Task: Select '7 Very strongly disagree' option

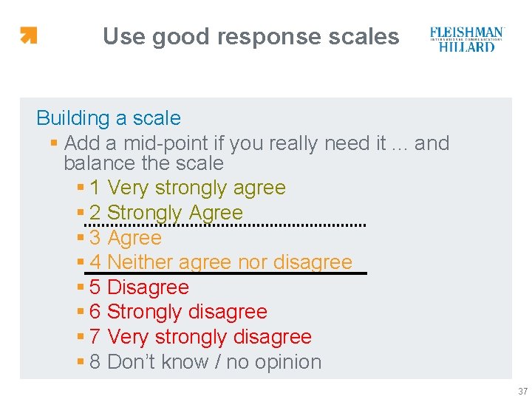Action: 200,337
